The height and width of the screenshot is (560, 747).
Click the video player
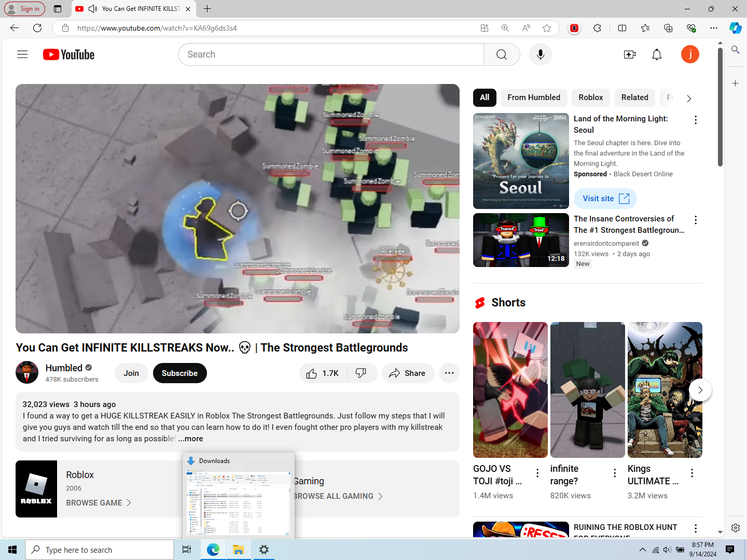tap(238, 208)
